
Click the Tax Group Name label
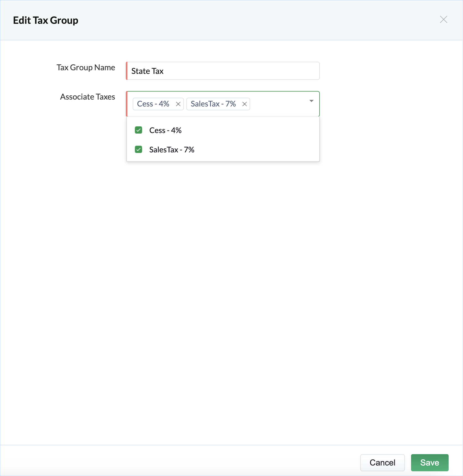click(86, 67)
